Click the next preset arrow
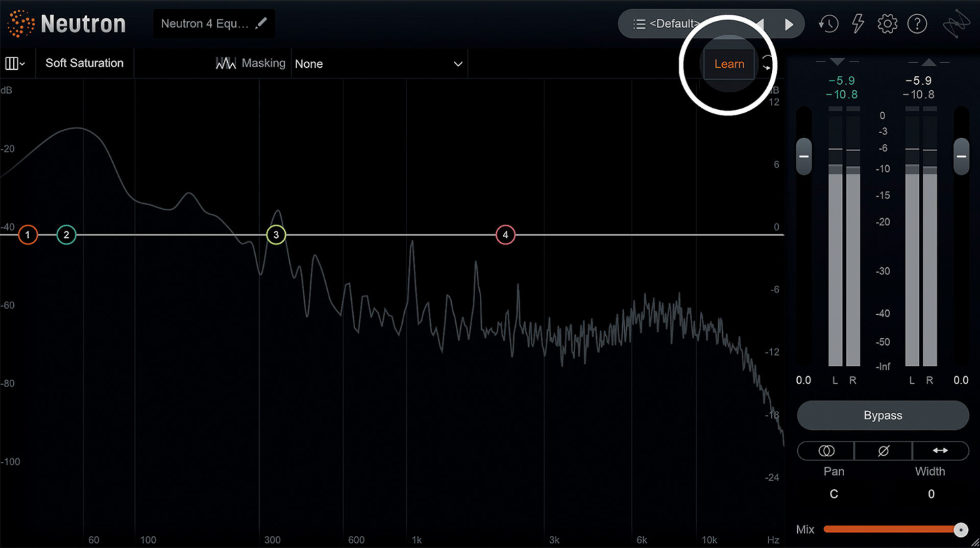This screenshot has height=548, width=980. pyautogui.click(x=789, y=23)
